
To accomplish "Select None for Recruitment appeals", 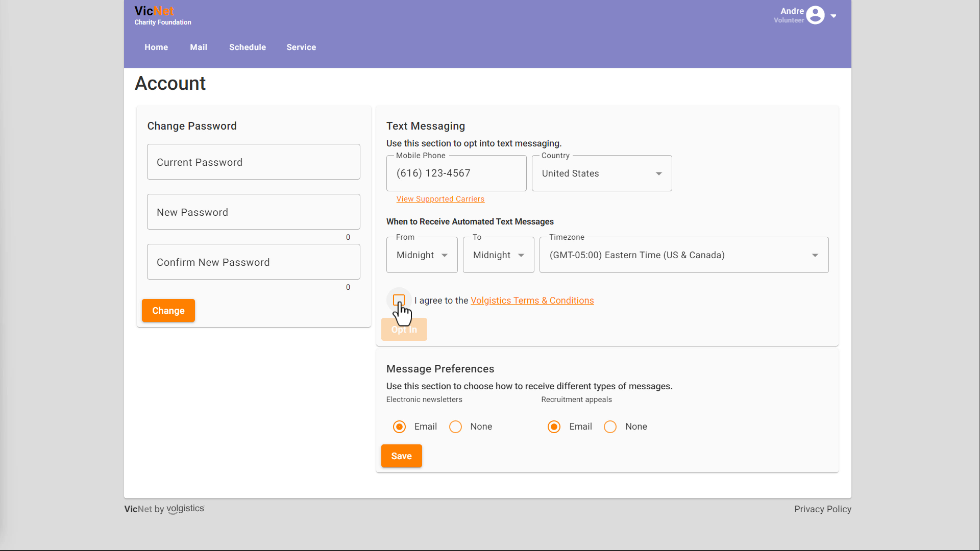I will tap(610, 427).
